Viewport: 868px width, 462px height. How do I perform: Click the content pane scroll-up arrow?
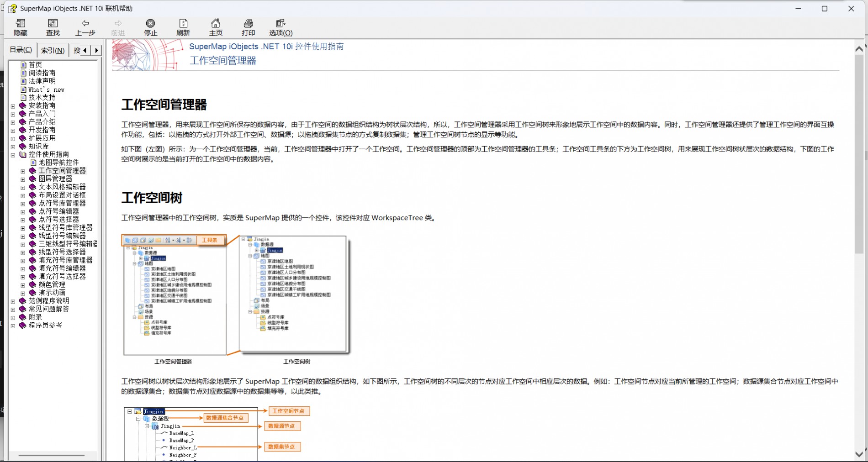pyautogui.click(x=859, y=49)
